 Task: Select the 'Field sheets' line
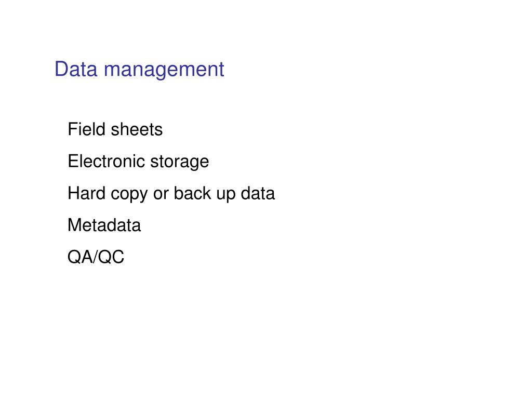[115, 129]
